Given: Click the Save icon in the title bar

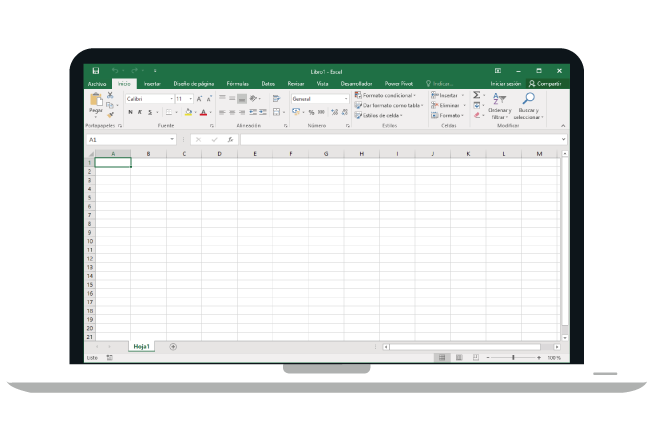Looking at the screenshot, I should (x=96, y=71).
